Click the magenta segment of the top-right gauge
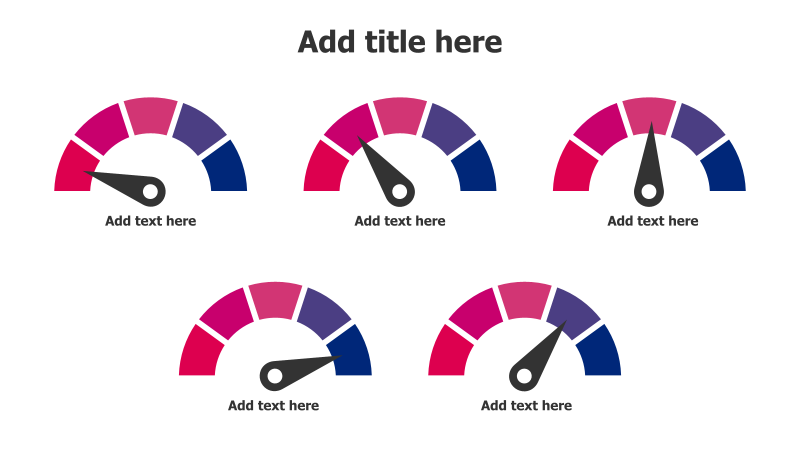Viewport: 800px width, 450px height. click(601, 129)
